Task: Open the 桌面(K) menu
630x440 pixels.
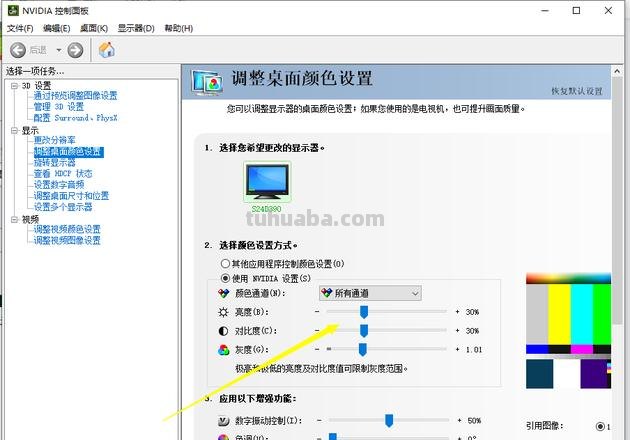Action: pyautogui.click(x=94, y=28)
